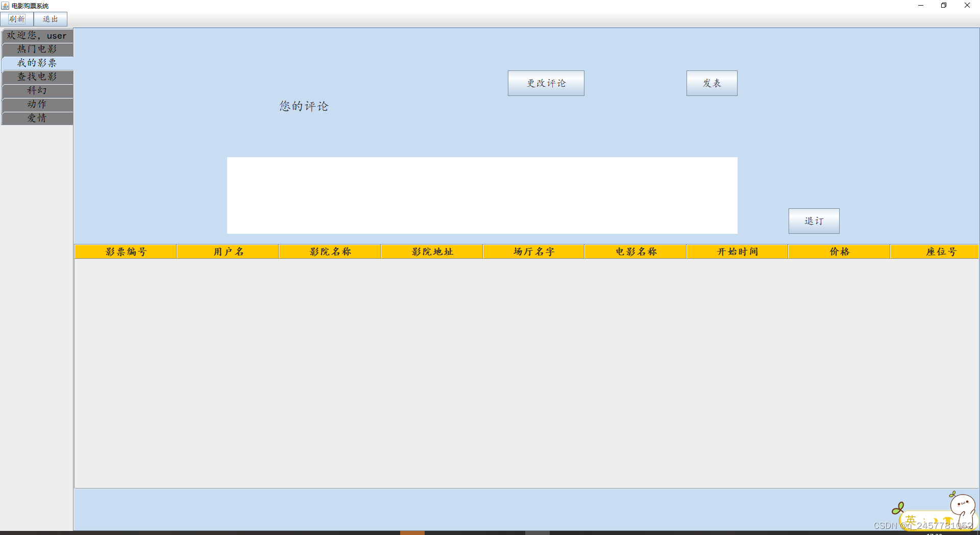Select the 我的影票 tab

click(x=37, y=63)
